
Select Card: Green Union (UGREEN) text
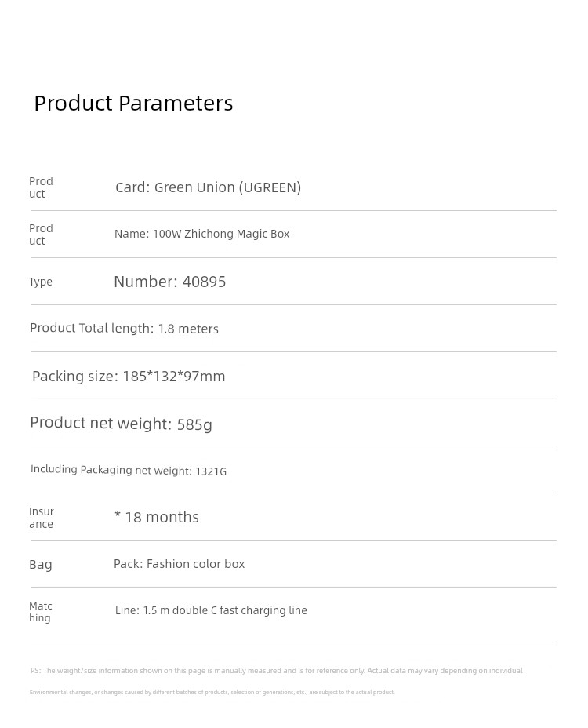[x=208, y=187]
